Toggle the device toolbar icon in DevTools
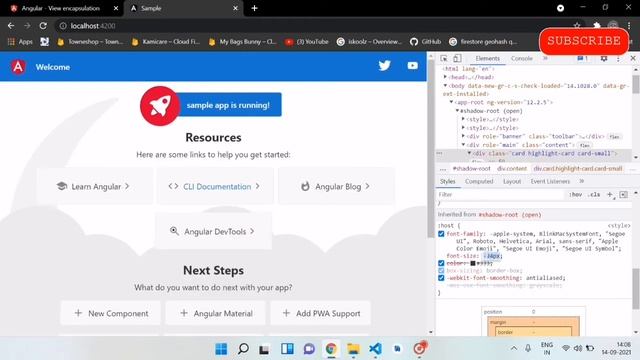The image size is (640, 360). click(x=457, y=58)
